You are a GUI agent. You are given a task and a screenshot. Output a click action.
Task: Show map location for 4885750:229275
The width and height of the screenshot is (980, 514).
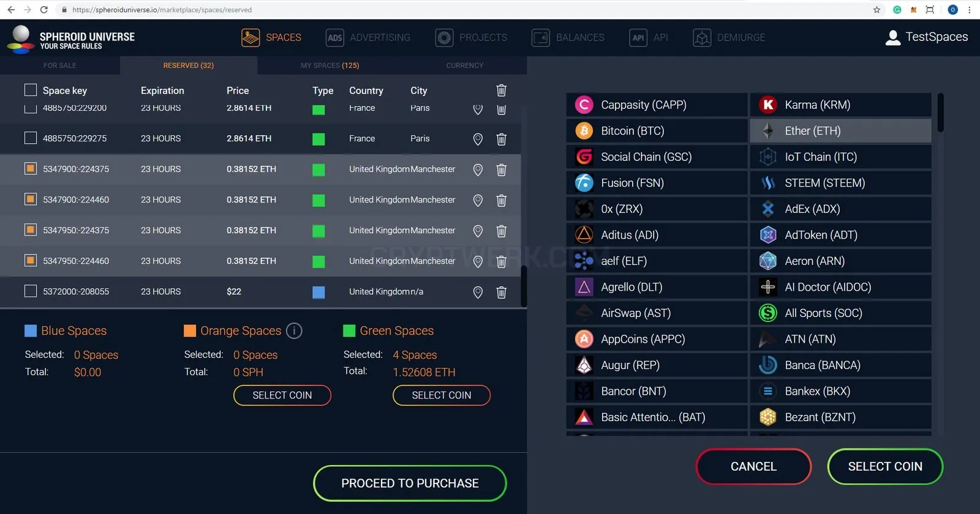tap(478, 139)
